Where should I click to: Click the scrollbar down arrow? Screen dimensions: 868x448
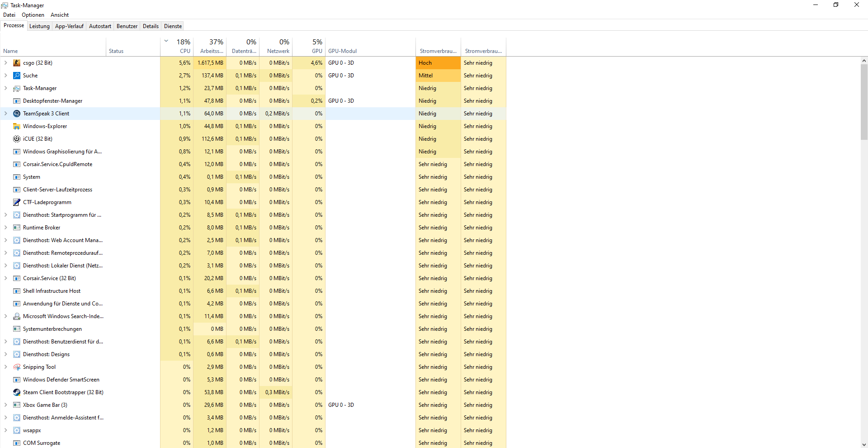pyautogui.click(x=864, y=444)
